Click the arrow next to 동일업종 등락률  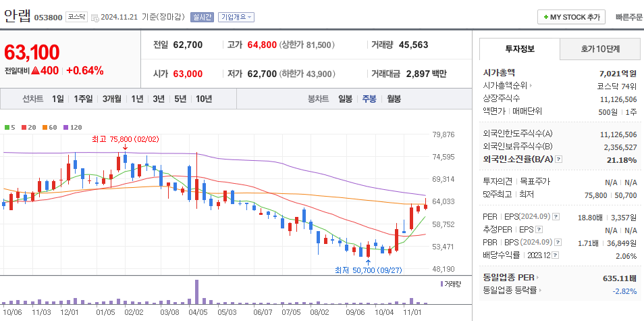[x=539, y=291]
